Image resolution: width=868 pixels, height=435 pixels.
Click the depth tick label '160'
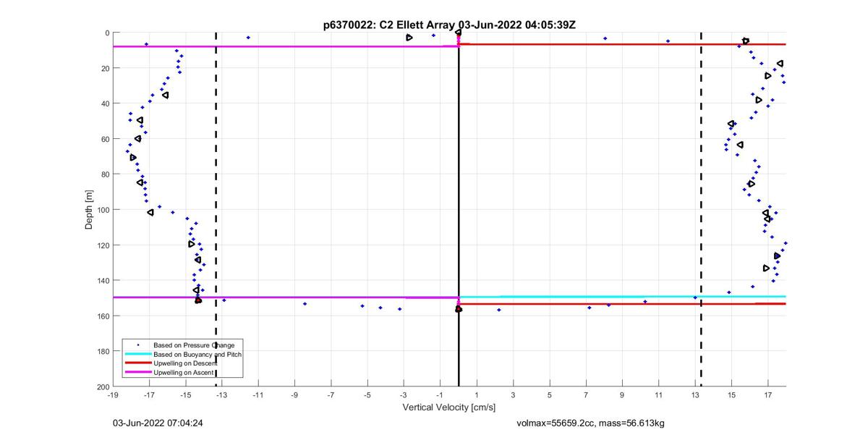click(x=103, y=316)
